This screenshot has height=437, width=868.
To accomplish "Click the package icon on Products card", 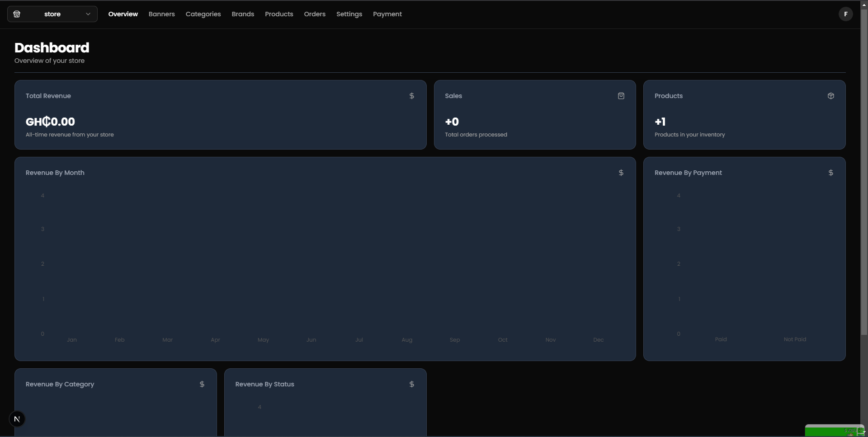I will 831,96.
